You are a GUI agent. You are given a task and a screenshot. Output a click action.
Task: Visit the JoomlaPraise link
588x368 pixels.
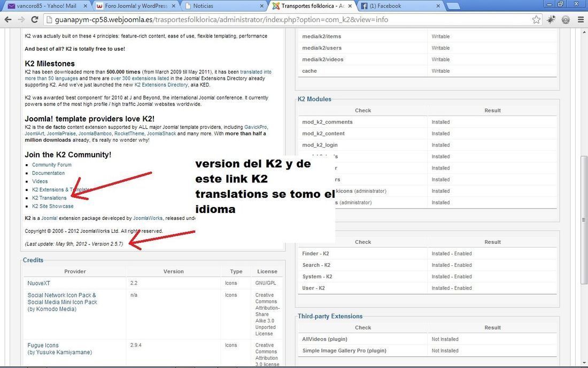tap(61, 134)
